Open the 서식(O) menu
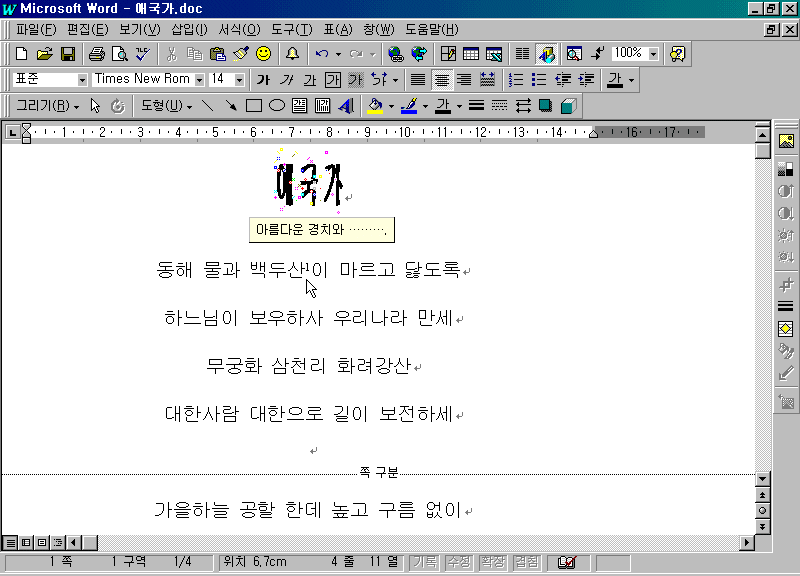 239,30
